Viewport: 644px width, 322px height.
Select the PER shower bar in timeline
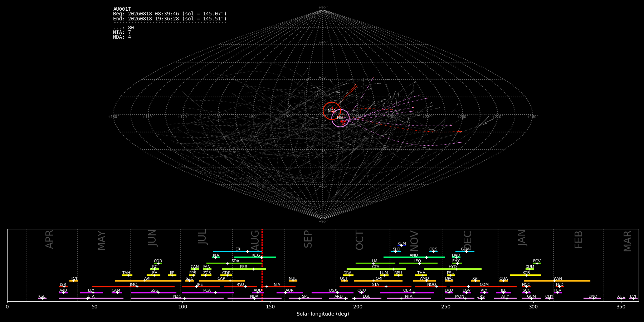click(x=244, y=269)
